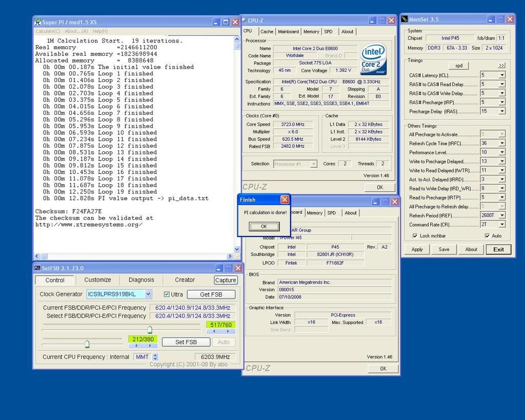Open Precharge Delay (tRAS) dropdown
Image resolution: width=525 pixels, height=420 pixels.
point(502,111)
